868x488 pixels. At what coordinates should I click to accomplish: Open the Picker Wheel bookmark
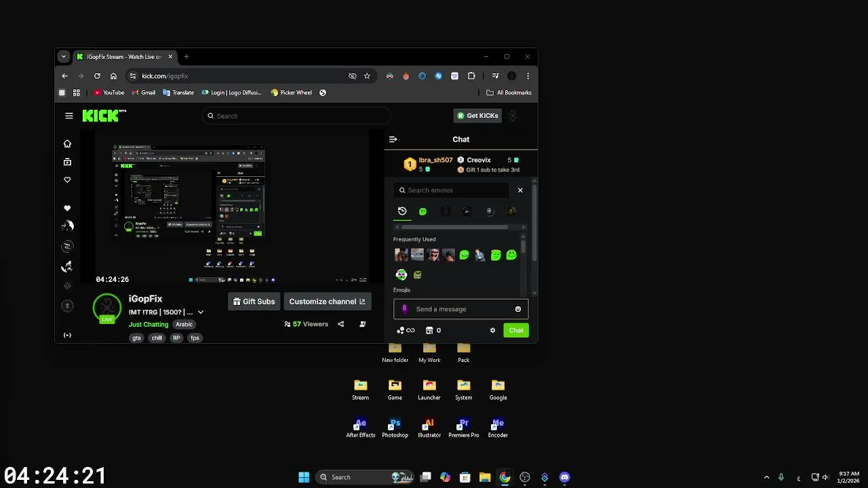[x=292, y=93]
